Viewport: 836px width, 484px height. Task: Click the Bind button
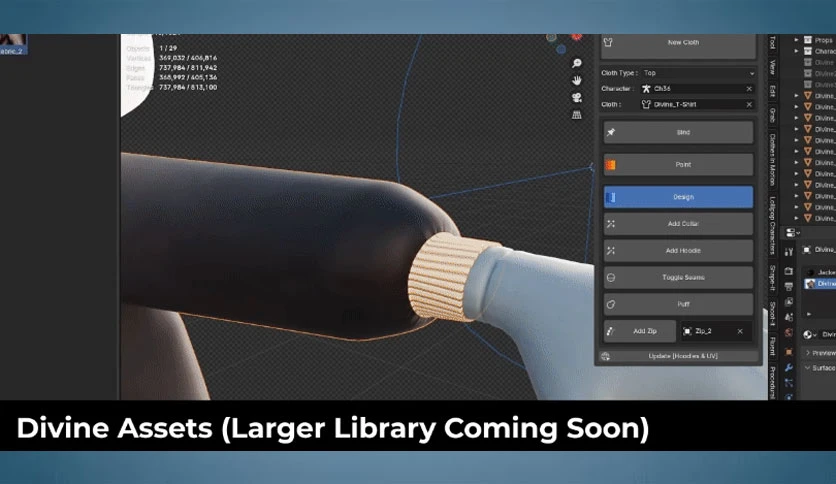tap(679, 132)
